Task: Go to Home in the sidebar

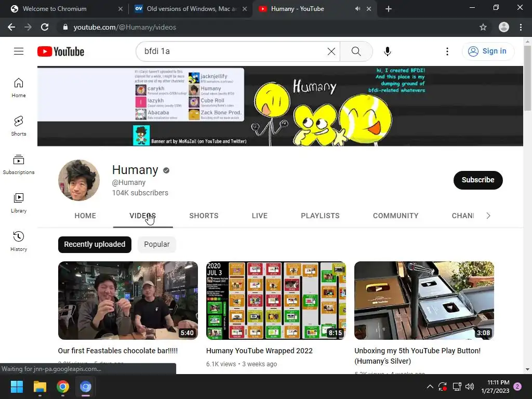Action: point(19,87)
